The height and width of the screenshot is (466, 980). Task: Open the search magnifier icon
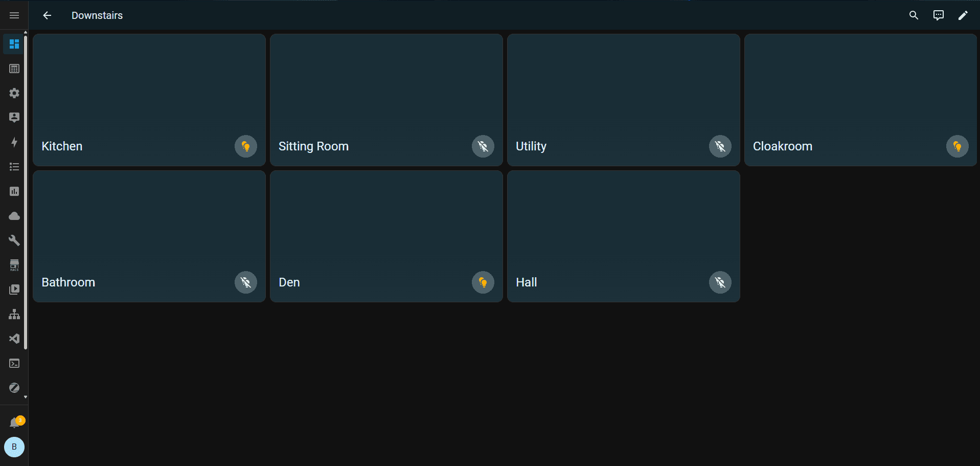[914, 15]
